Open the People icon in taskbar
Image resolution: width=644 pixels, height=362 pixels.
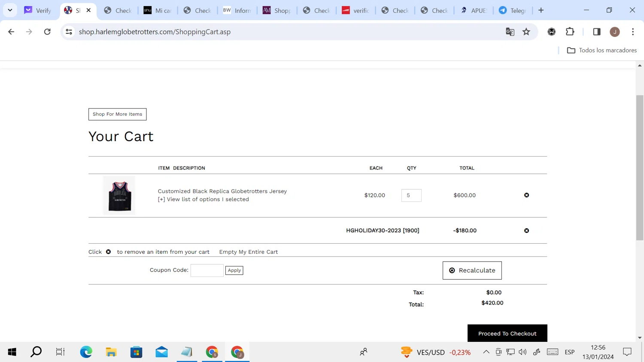(364, 352)
